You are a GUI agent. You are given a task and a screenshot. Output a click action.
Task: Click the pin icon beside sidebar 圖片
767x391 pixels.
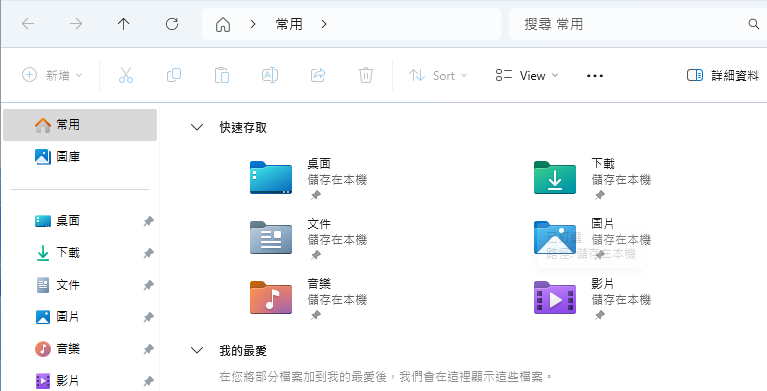[x=148, y=317]
